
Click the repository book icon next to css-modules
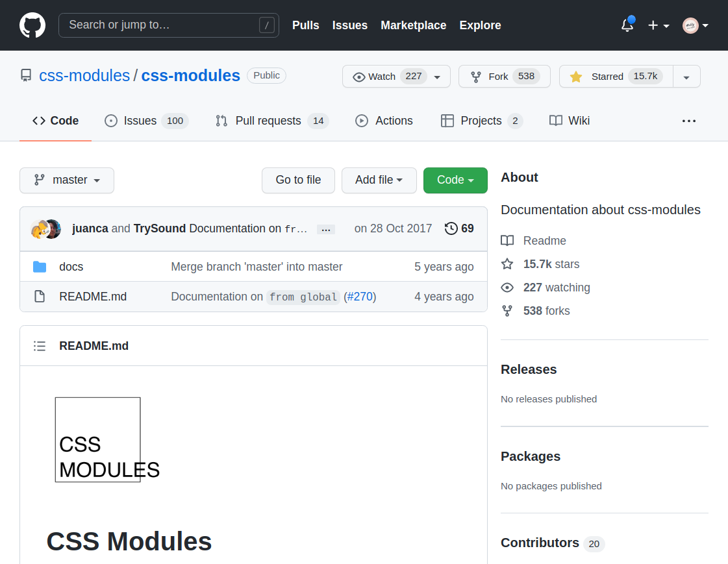point(26,75)
